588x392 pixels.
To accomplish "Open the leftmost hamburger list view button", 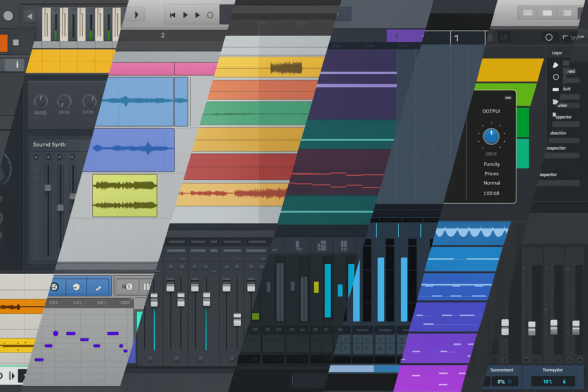I will point(528,13).
